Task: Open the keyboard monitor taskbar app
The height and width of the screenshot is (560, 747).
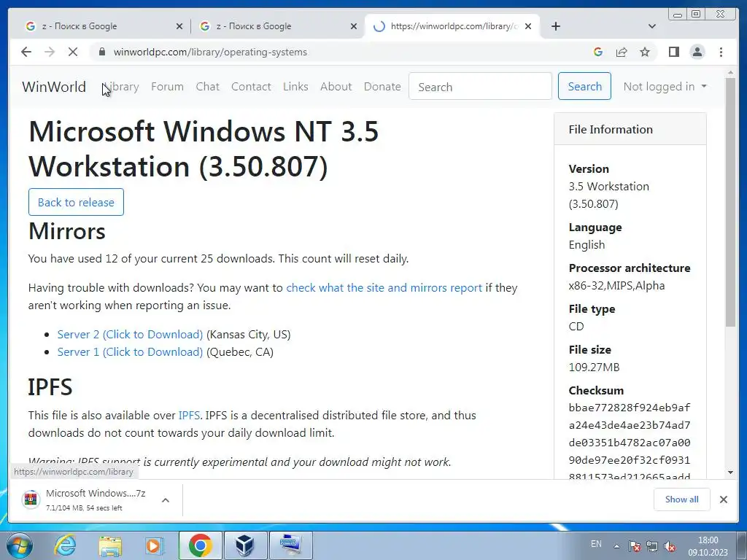Action: point(290,545)
